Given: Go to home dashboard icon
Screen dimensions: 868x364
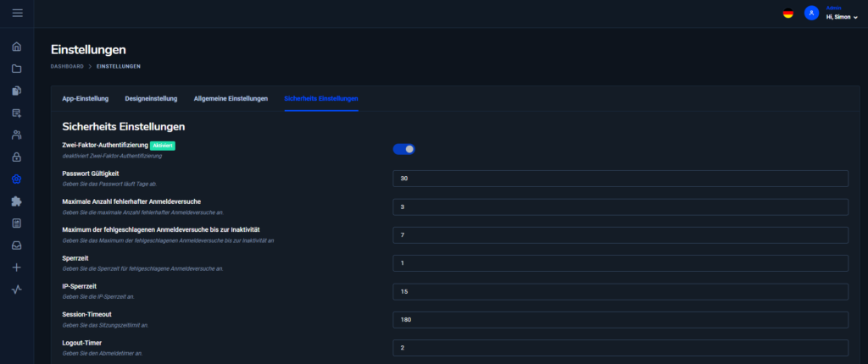Looking at the screenshot, I should click(x=17, y=47).
